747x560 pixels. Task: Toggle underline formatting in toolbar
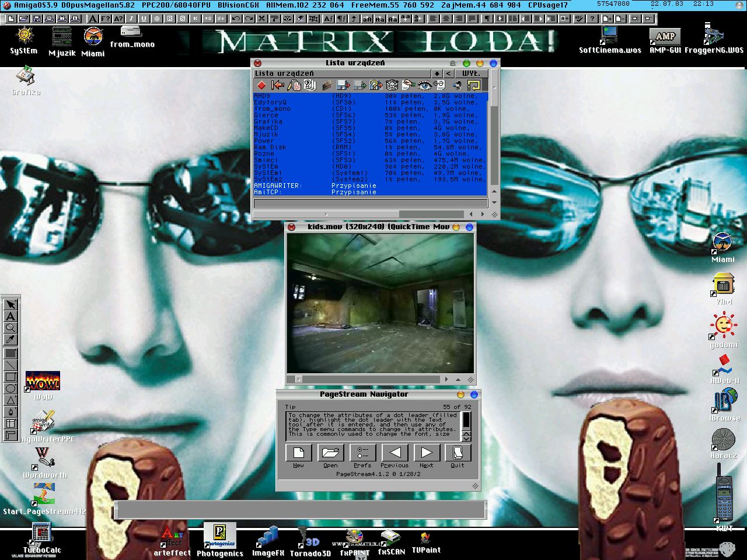[x=144, y=19]
